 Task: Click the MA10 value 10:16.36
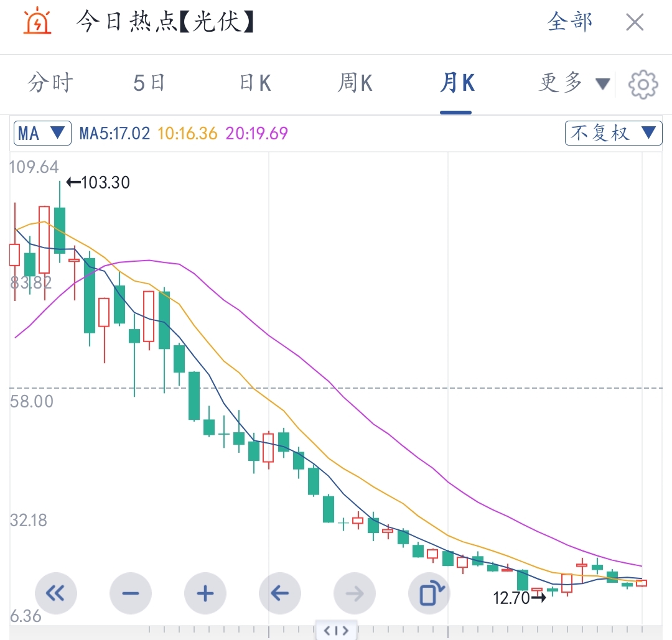(187, 134)
